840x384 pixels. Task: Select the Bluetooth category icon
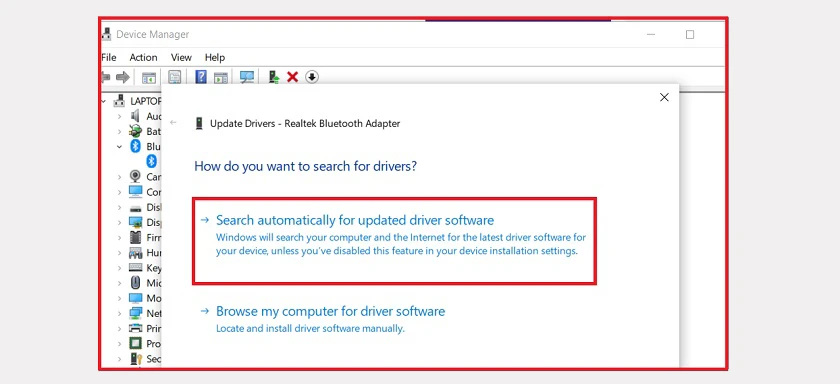coord(136,146)
